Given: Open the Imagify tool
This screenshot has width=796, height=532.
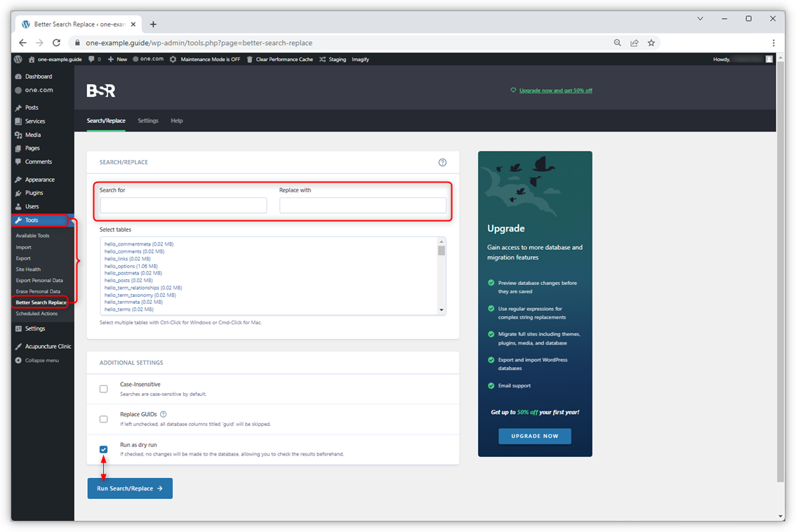Looking at the screenshot, I should tap(360, 59).
